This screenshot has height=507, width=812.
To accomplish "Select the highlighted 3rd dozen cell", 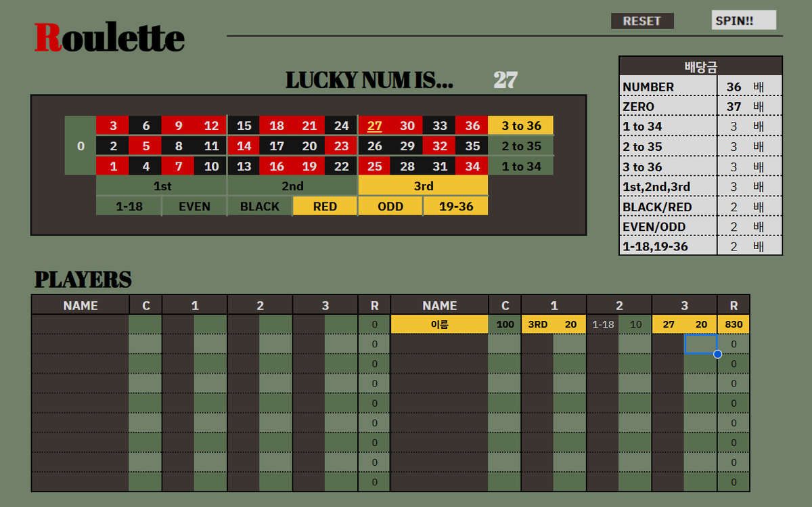I will (x=423, y=186).
